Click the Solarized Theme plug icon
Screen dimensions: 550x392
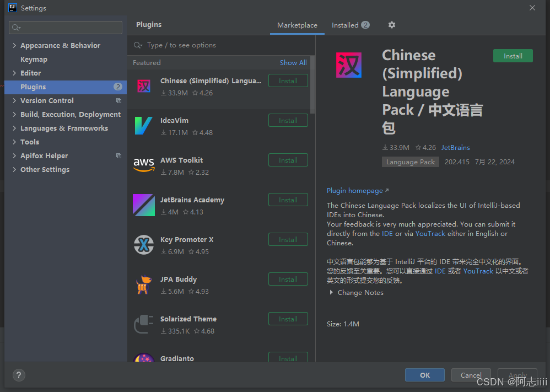click(144, 324)
